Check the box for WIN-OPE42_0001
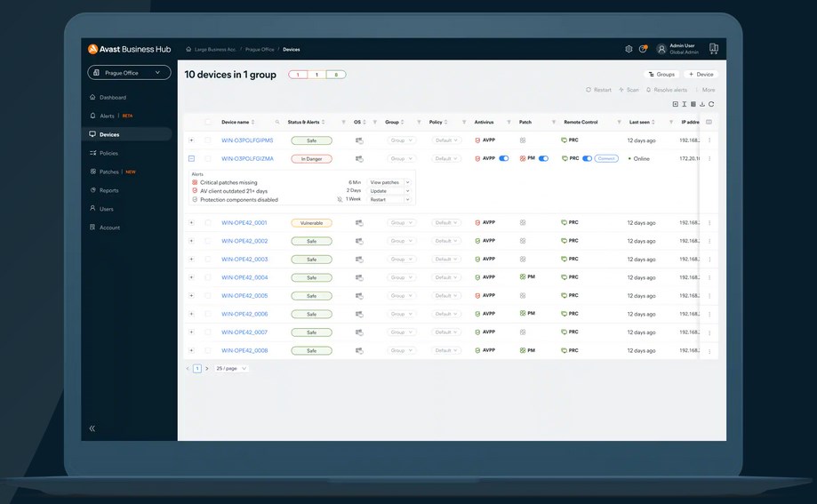Screen dimensions: 817x504 208,222
